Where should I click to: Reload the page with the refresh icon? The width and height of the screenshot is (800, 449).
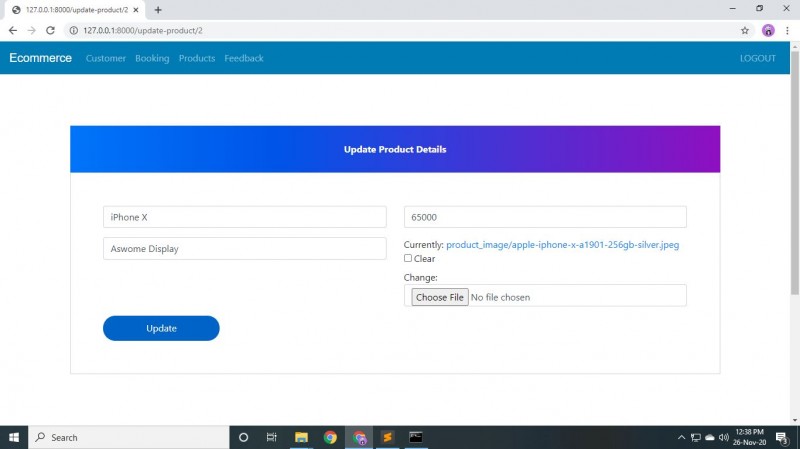click(x=50, y=31)
